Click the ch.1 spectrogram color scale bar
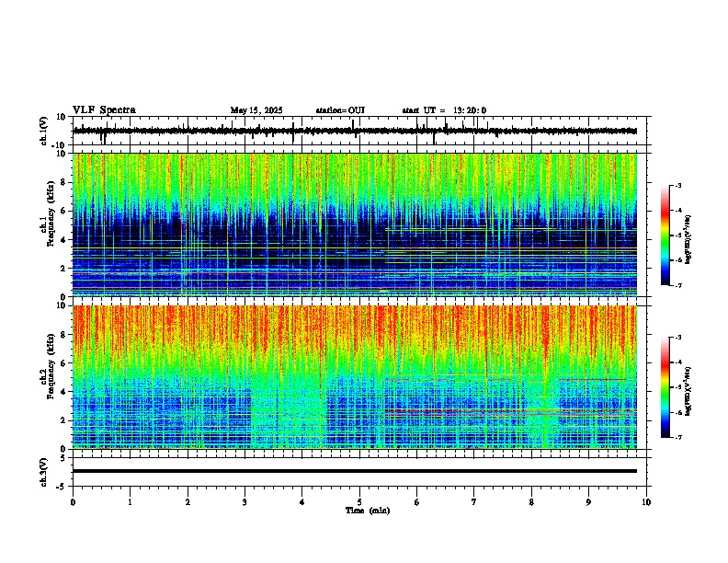Image resolution: width=728 pixels, height=563 pixels. [665, 236]
